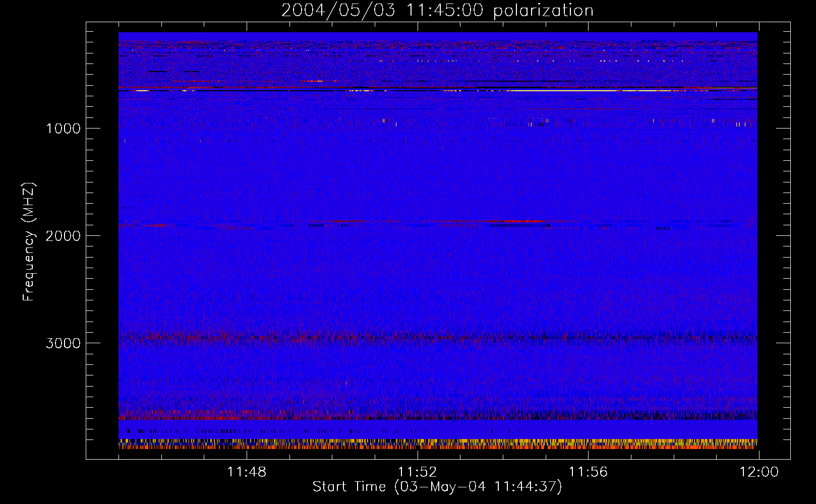Click the 11:48 time tick label

[247, 472]
